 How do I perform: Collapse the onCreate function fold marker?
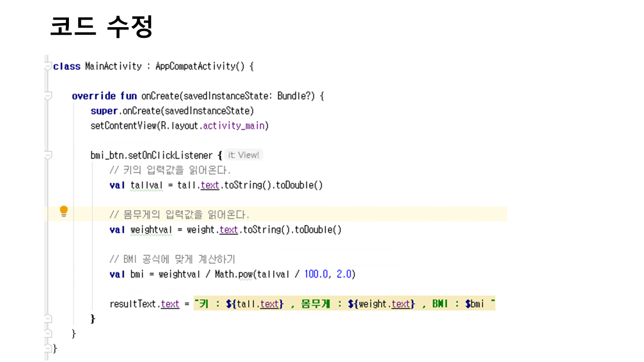click(48, 96)
